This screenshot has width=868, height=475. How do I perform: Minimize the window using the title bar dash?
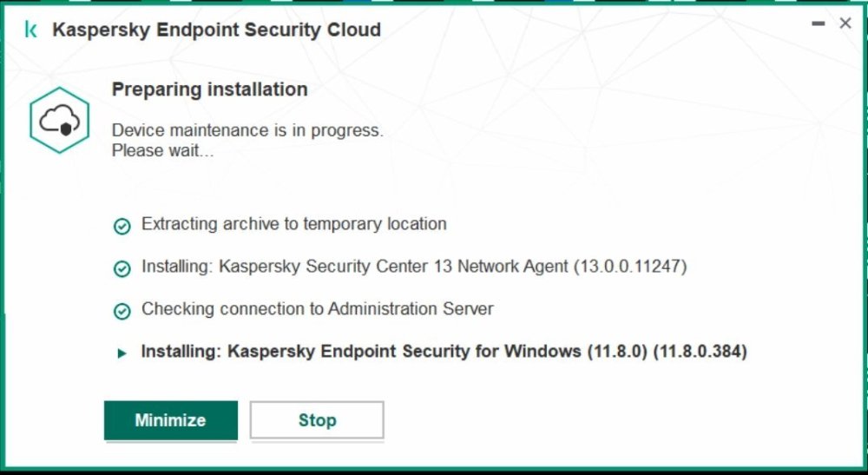click(818, 24)
